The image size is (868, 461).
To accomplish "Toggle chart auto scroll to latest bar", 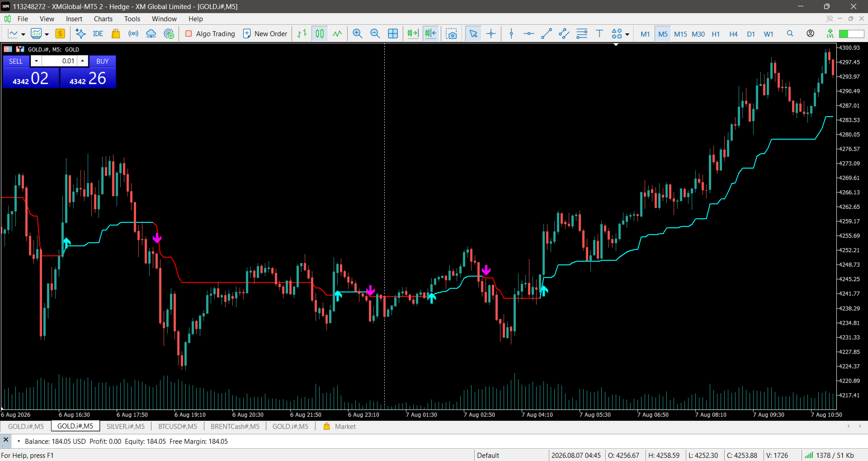I will click(x=413, y=33).
